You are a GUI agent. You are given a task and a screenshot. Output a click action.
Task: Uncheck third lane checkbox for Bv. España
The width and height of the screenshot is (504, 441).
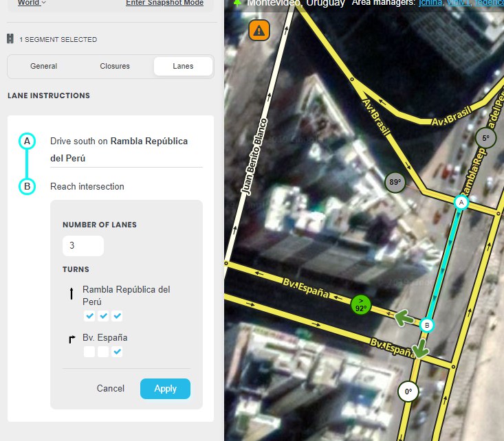click(x=117, y=352)
